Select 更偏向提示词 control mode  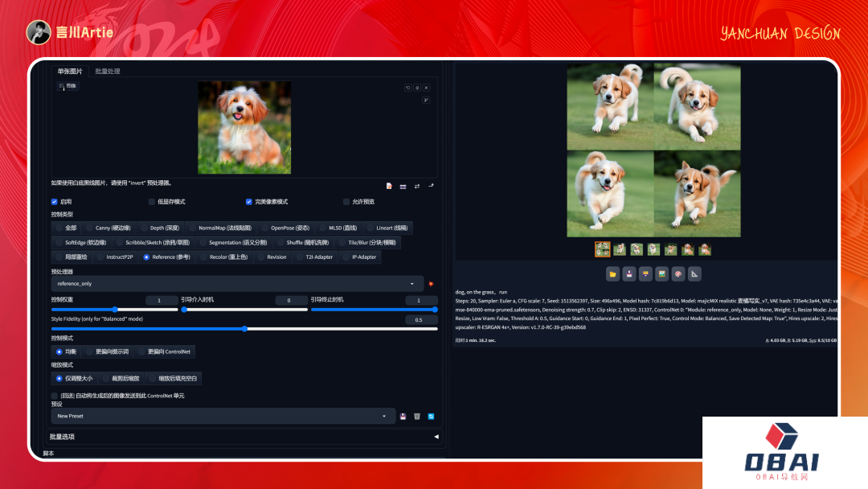pos(108,351)
